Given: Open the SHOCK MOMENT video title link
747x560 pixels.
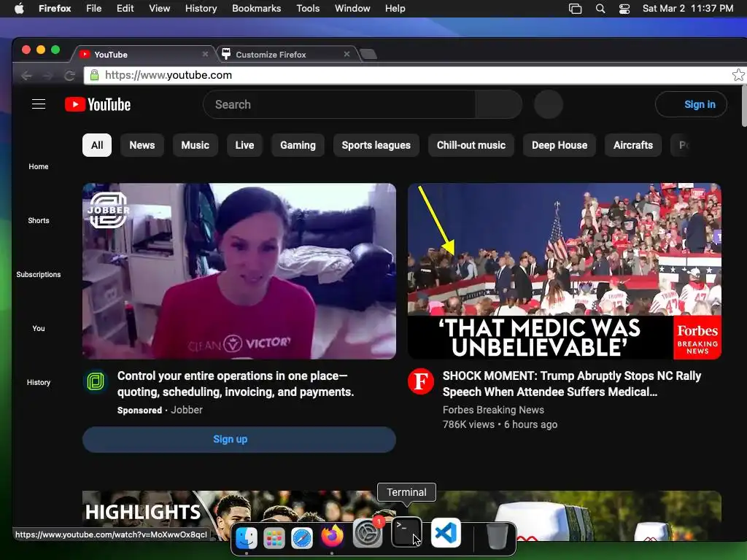Looking at the screenshot, I should click(572, 384).
